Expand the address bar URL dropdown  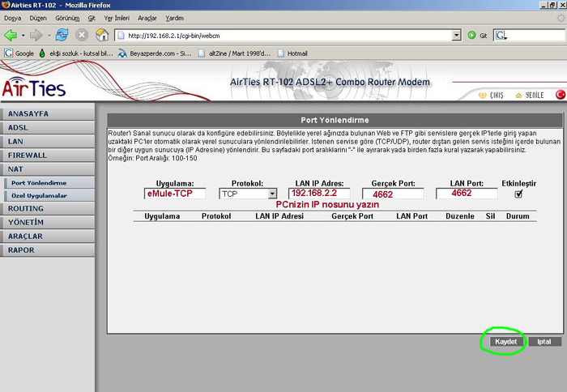pyautogui.click(x=457, y=36)
